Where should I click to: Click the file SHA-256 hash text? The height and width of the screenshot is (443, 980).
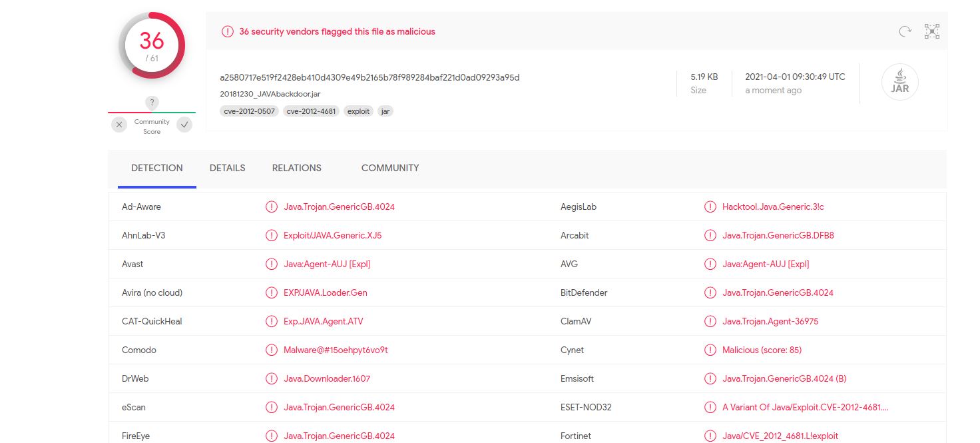[x=369, y=77]
